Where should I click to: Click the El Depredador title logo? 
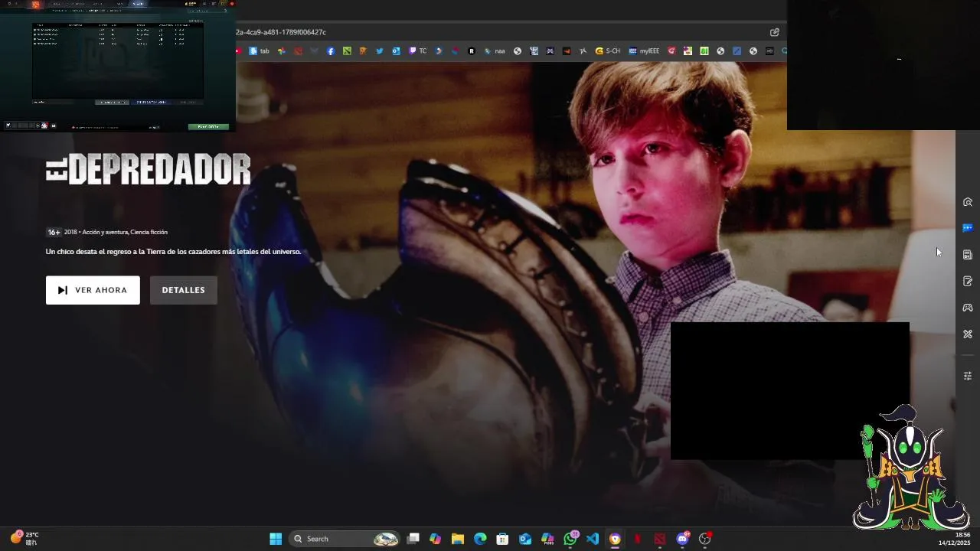click(x=148, y=169)
